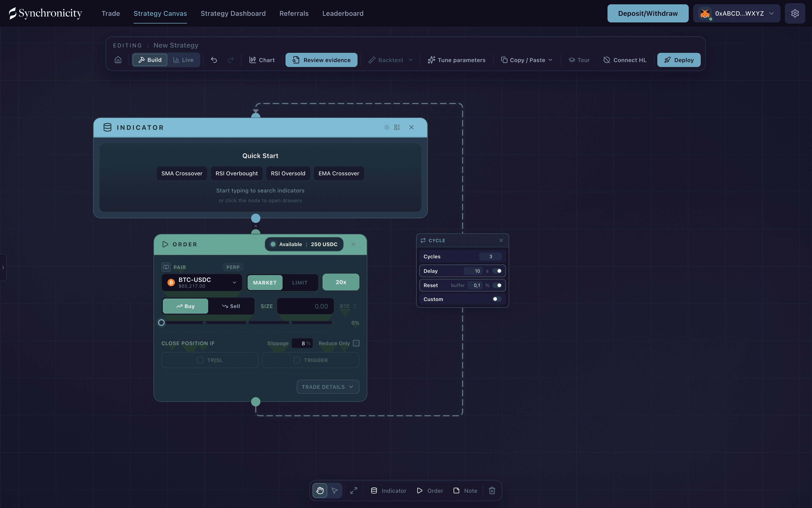Click the home icon in strategy toolbar

(118, 60)
